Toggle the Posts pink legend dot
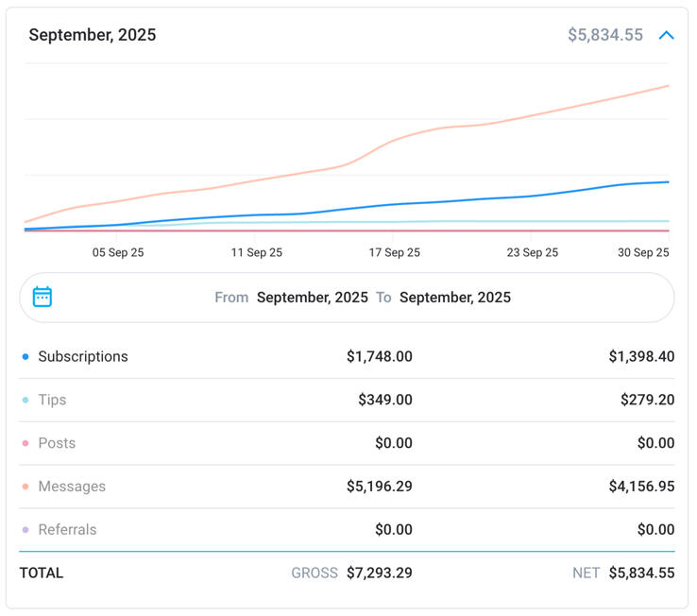697x616 pixels. click(x=25, y=444)
